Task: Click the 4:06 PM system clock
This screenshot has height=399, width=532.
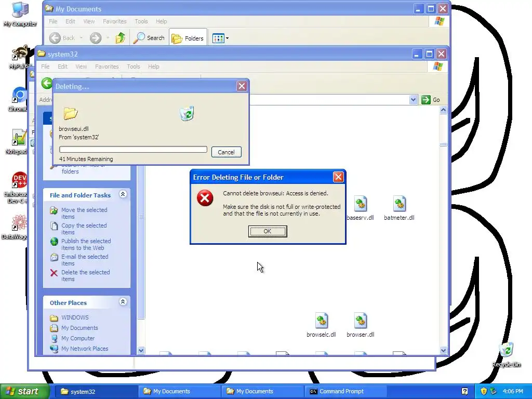Action: (x=513, y=392)
